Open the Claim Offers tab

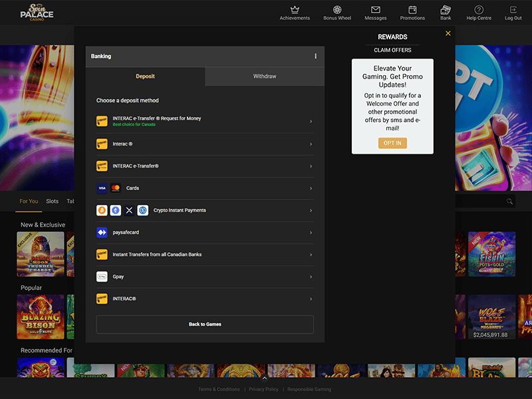392,51
